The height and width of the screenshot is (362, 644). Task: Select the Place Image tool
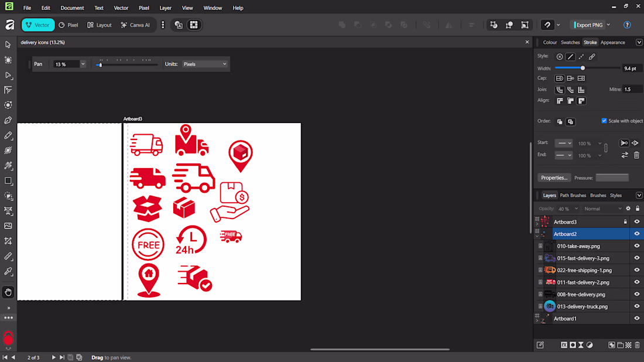coord(8,226)
